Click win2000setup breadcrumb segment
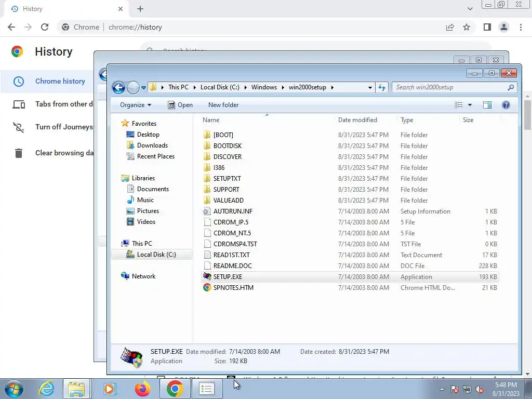Viewport: 532px width, 399px height. point(308,87)
